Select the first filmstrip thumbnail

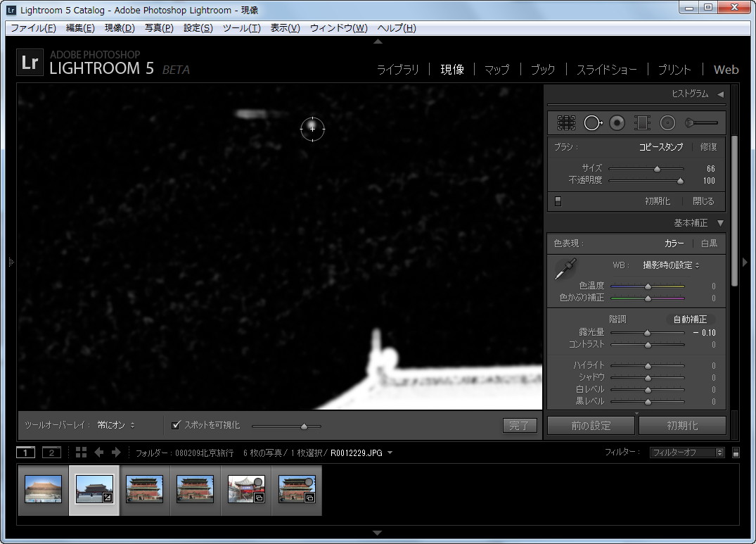click(x=44, y=489)
